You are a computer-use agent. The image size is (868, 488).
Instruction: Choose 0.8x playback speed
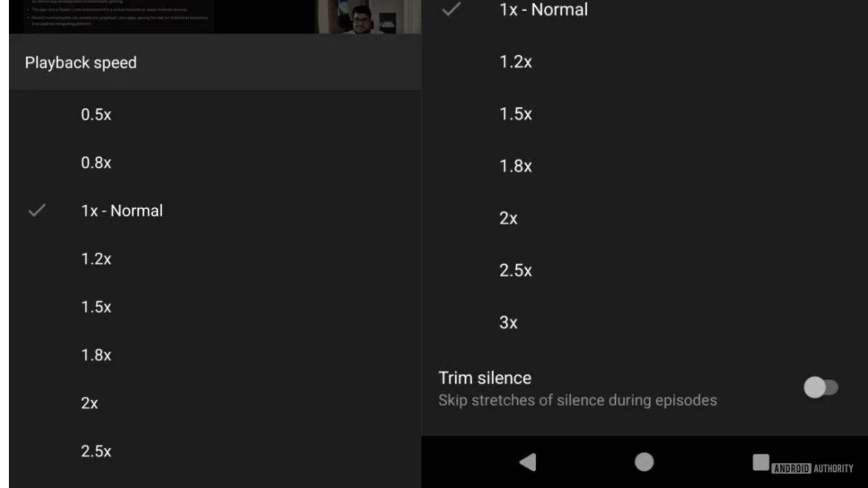[x=96, y=163]
